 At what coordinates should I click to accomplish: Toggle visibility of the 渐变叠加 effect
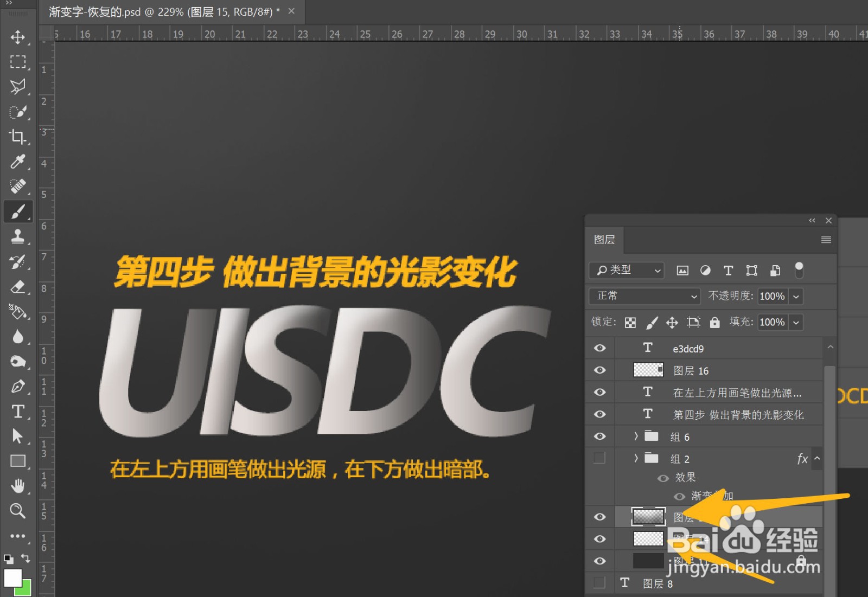(679, 496)
